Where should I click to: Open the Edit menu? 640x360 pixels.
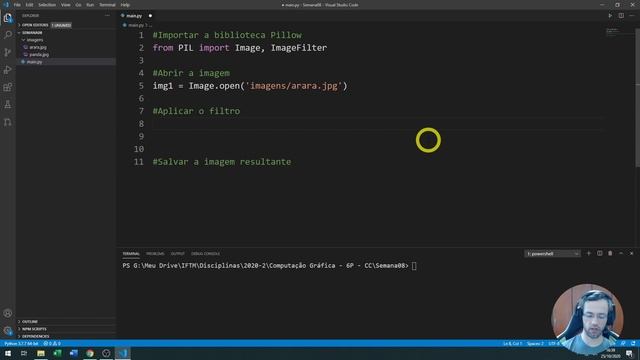pyautogui.click(x=29, y=5)
